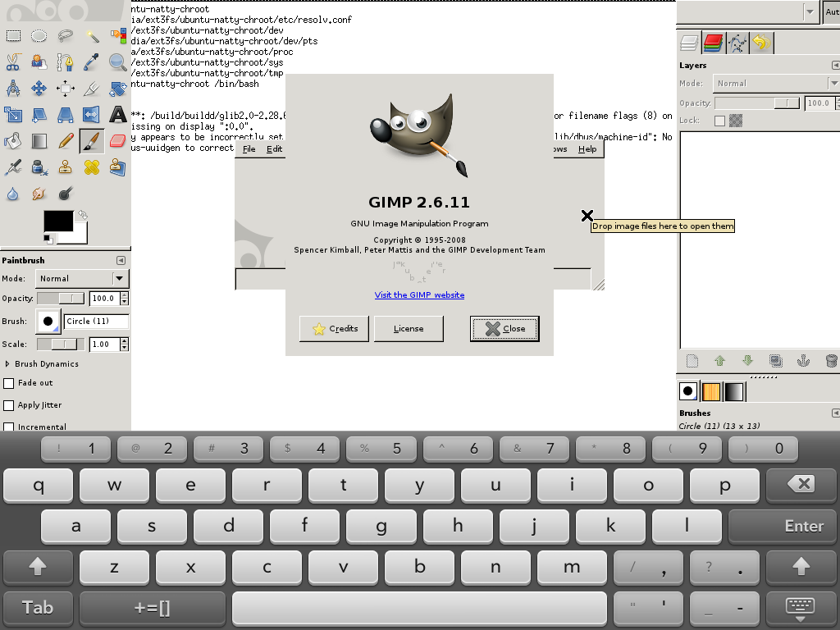
Task: Open the foreground color swatch
Action: coord(58,221)
